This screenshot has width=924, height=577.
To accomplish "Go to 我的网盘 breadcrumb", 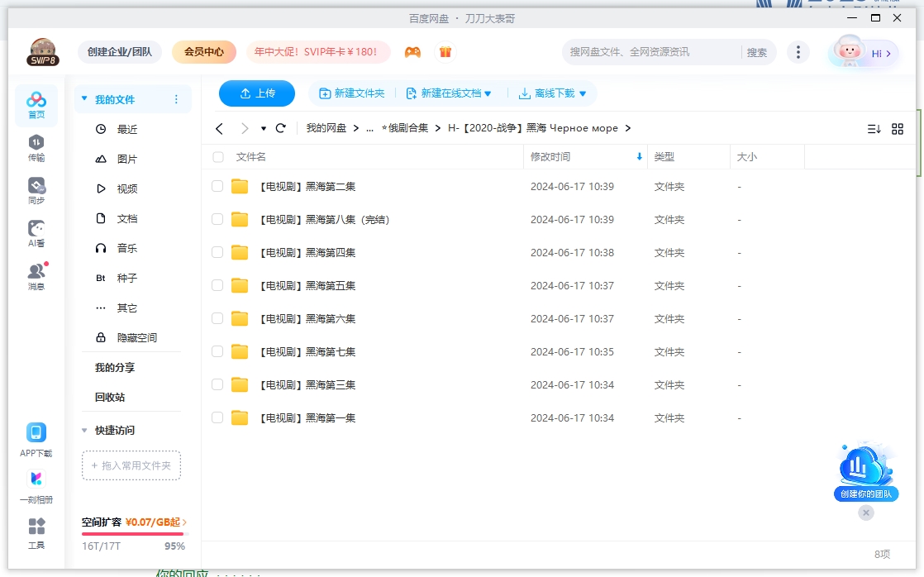I will 326,128.
